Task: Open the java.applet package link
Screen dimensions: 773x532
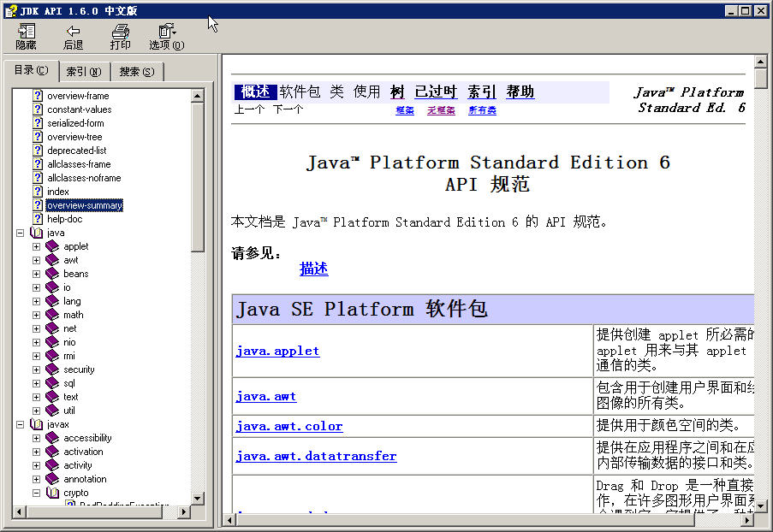Action: click(x=276, y=351)
